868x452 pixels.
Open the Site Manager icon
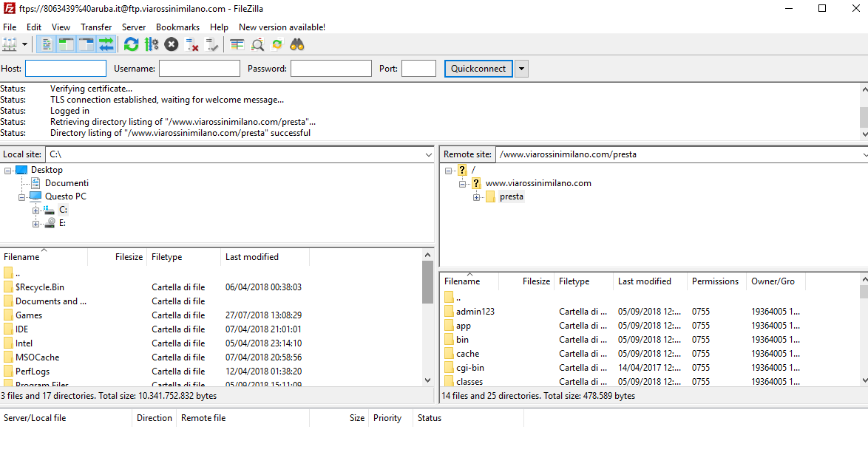[10, 44]
